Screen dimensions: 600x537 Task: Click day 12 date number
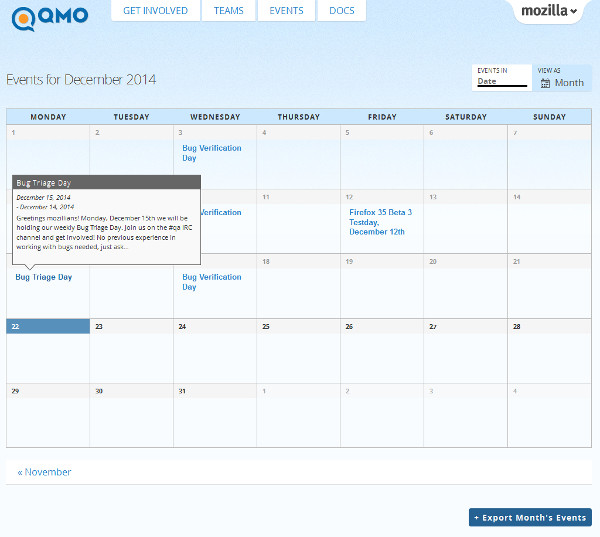pyautogui.click(x=349, y=197)
